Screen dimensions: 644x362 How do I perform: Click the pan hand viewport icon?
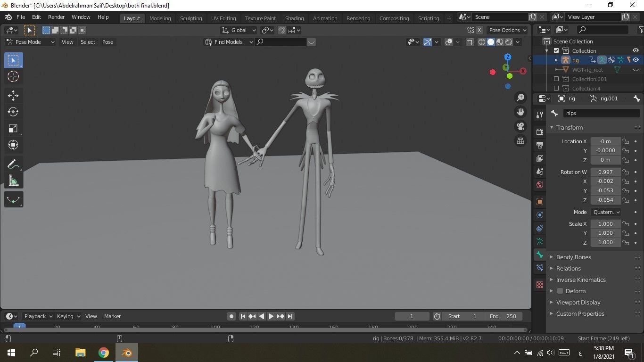[520, 112]
